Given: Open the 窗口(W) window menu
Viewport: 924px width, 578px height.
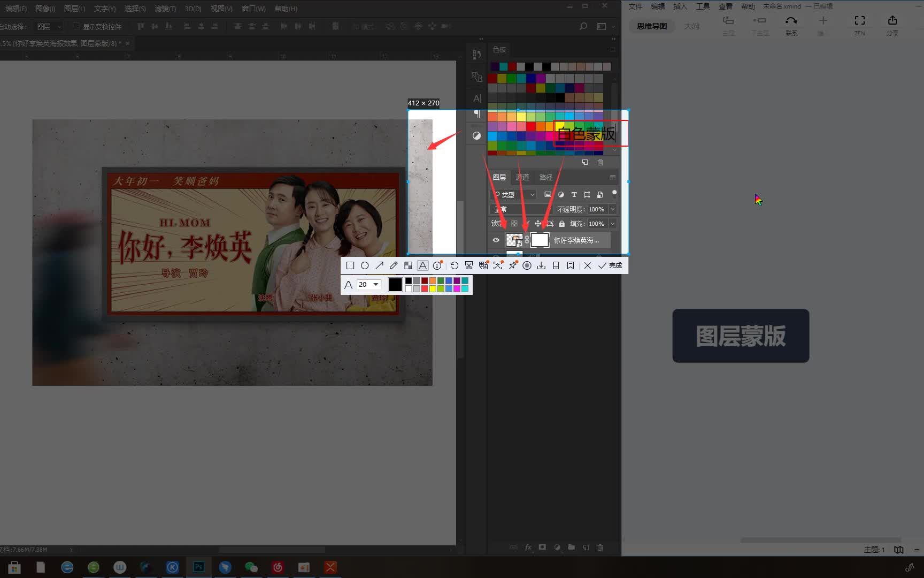Looking at the screenshot, I should tap(253, 9).
